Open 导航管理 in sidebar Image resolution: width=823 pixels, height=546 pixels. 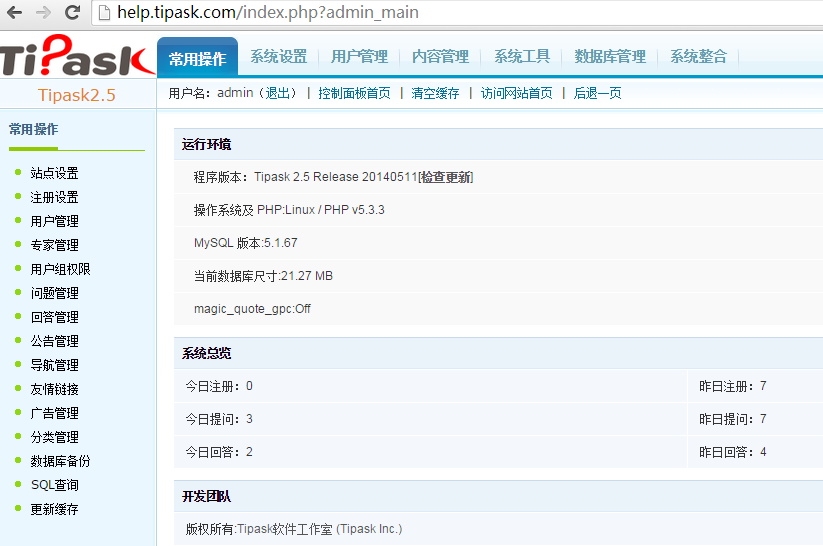coord(55,365)
